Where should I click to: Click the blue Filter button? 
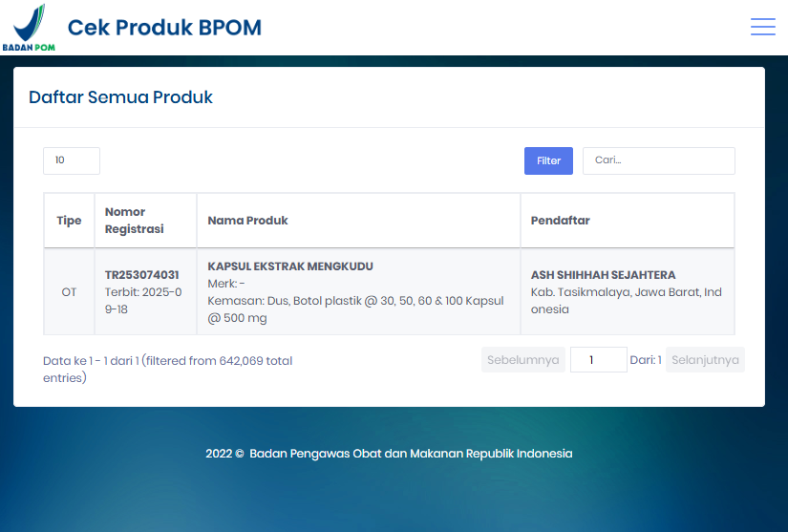[548, 160]
